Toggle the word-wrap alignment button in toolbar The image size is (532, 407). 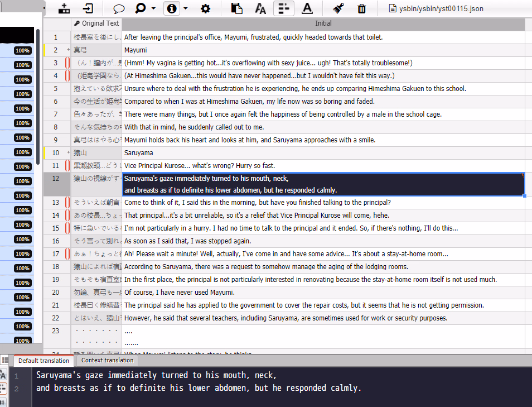(284, 8)
